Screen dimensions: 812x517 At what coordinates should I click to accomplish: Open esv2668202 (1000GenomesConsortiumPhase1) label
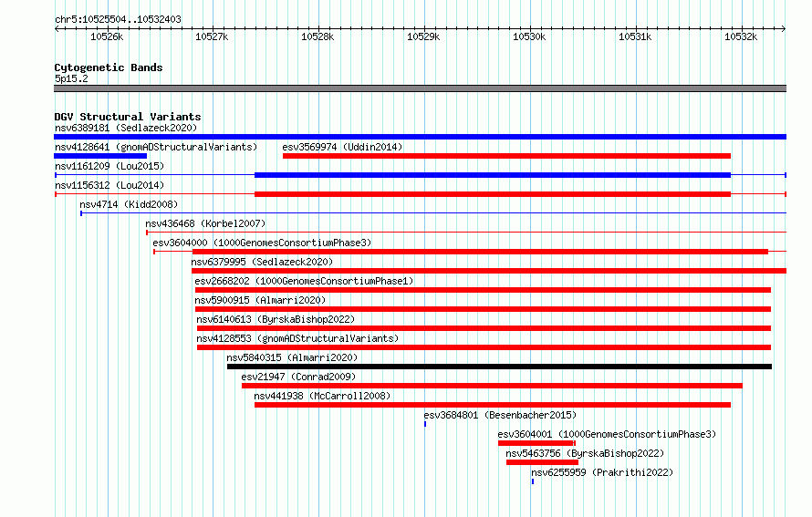[304, 281]
